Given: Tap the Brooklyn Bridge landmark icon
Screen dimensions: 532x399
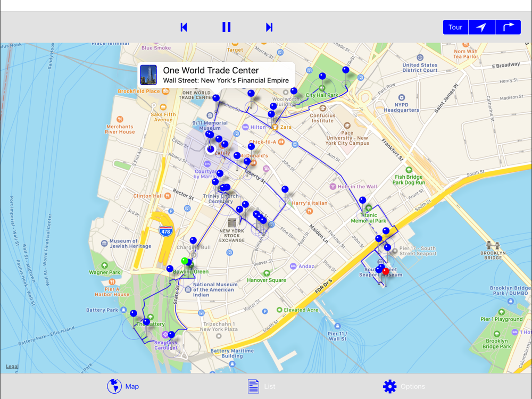Looking at the screenshot, I should pyautogui.click(x=493, y=245).
